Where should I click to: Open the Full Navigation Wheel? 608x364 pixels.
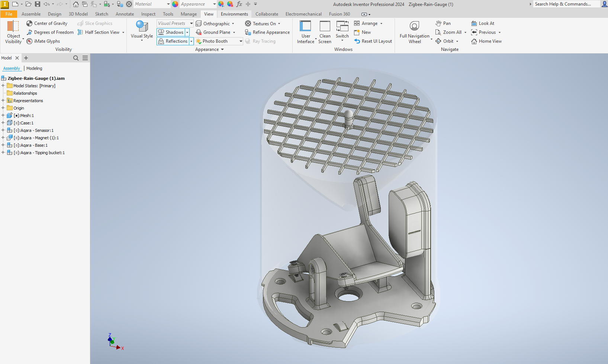(x=415, y=32)
